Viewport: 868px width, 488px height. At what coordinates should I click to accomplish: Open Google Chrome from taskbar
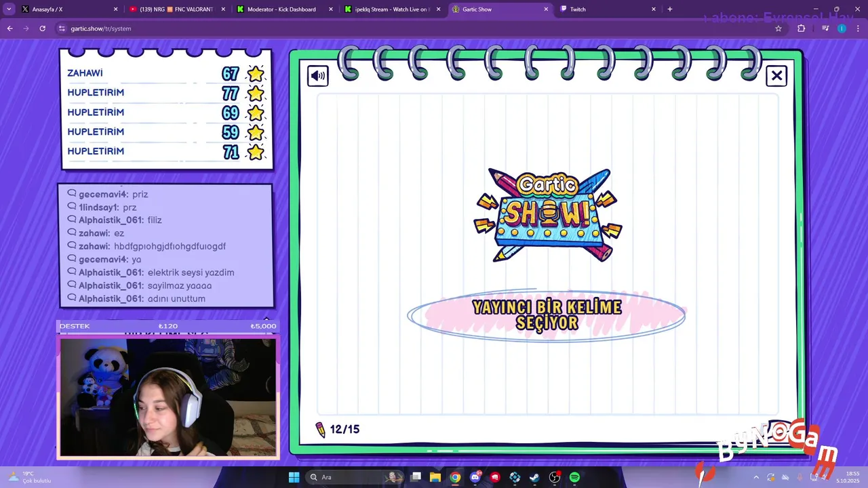[x=455, y=477]
